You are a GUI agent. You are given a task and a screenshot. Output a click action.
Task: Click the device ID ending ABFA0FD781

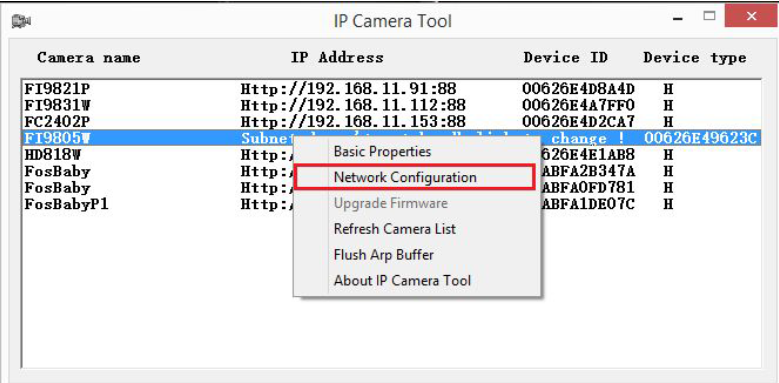588,188
